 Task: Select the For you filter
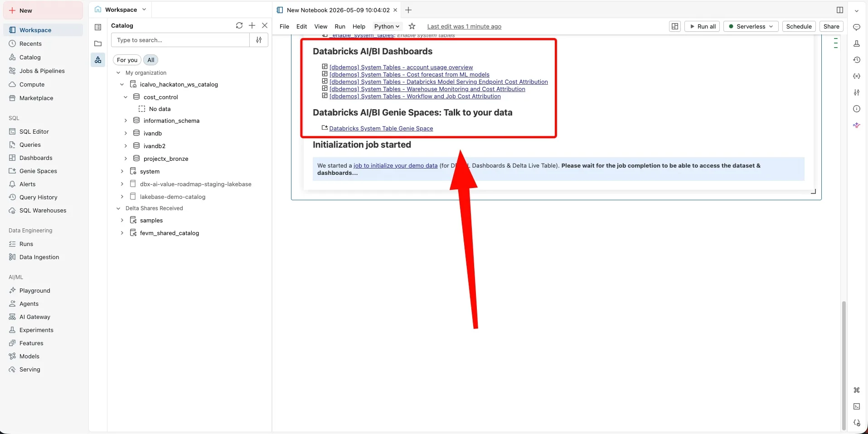[x=127, y=60]
